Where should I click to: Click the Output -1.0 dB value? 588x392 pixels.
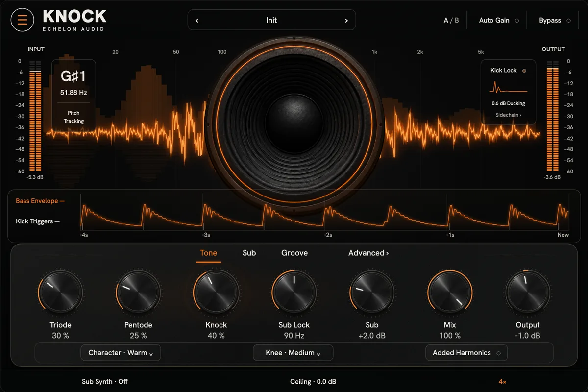528,336
